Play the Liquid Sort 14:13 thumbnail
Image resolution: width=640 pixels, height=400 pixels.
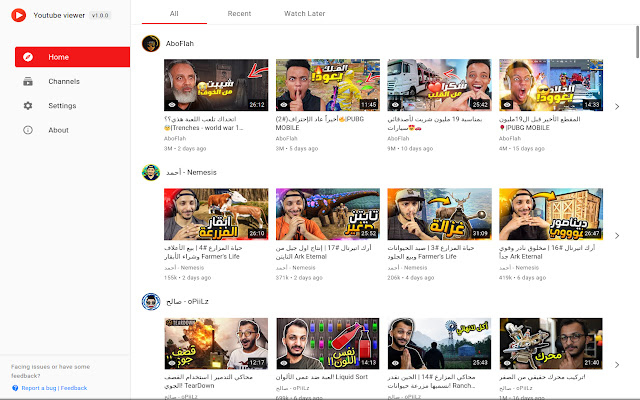pyautogui.click(x=328, y=343)
